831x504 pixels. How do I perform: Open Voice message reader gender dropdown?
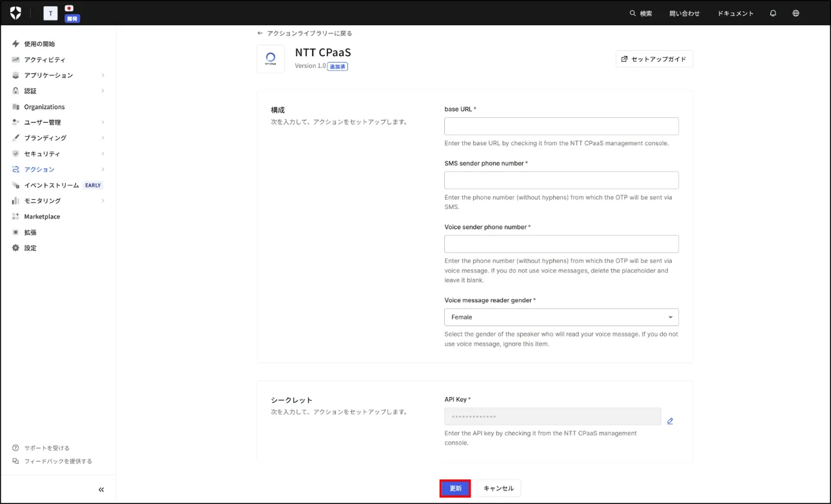tap(561, 317)
